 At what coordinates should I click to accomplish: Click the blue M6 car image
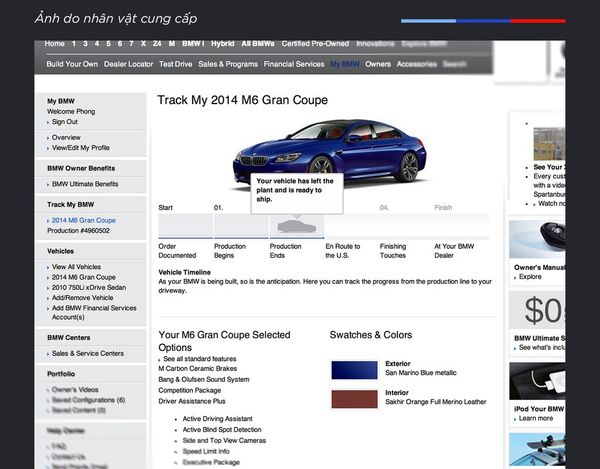point(329,153)
